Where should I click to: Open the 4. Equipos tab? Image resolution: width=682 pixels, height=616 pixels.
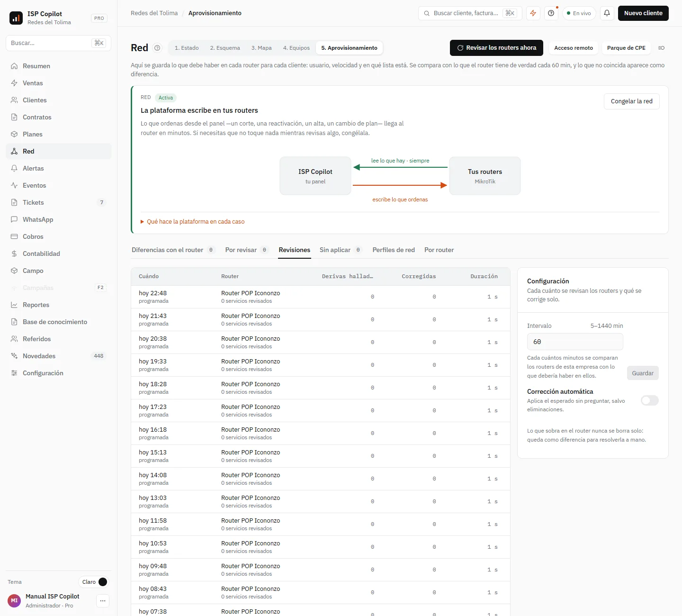pyautogui.click(x=296, y=48)
